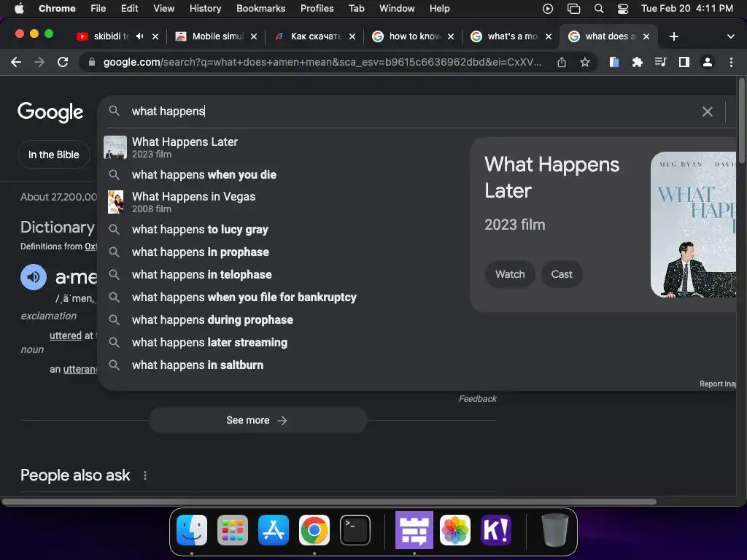
Task: Open macOS Spotlight search icon
Action: click(599, 9)
